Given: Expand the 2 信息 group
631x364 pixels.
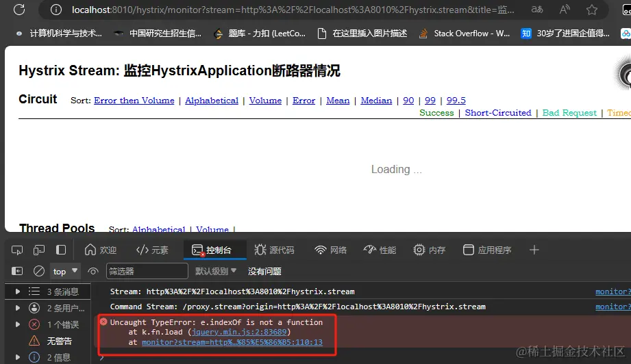Looking at the screenshot, I should [x=17, y=357].
